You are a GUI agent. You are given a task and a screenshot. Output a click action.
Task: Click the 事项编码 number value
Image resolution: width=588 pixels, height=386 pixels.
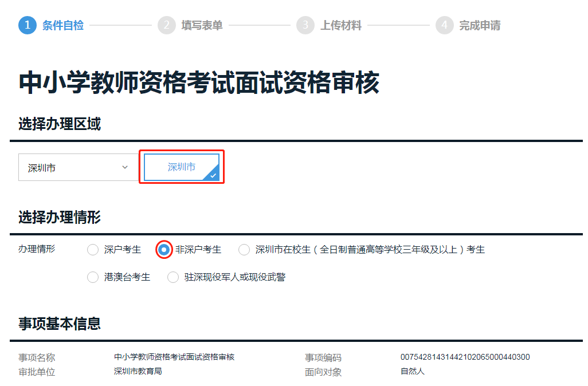point(465,357)
